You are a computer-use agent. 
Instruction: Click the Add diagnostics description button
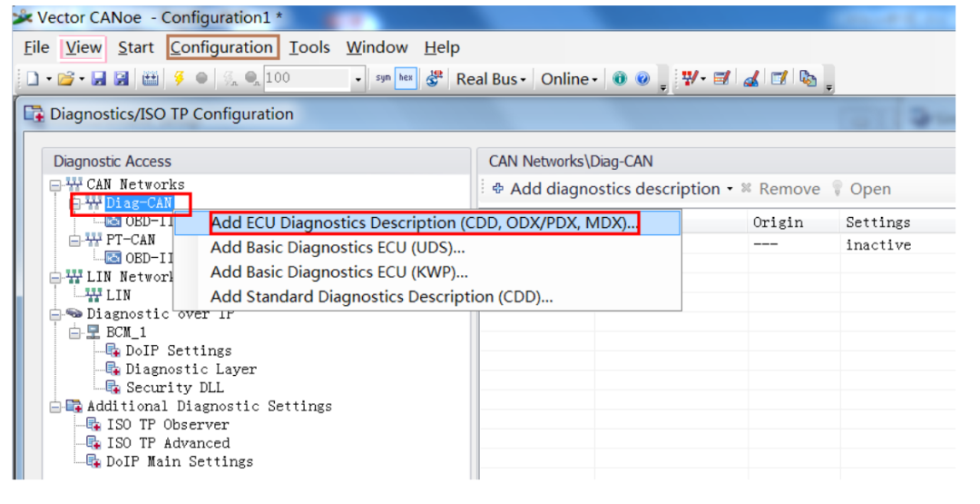point(612,189)
